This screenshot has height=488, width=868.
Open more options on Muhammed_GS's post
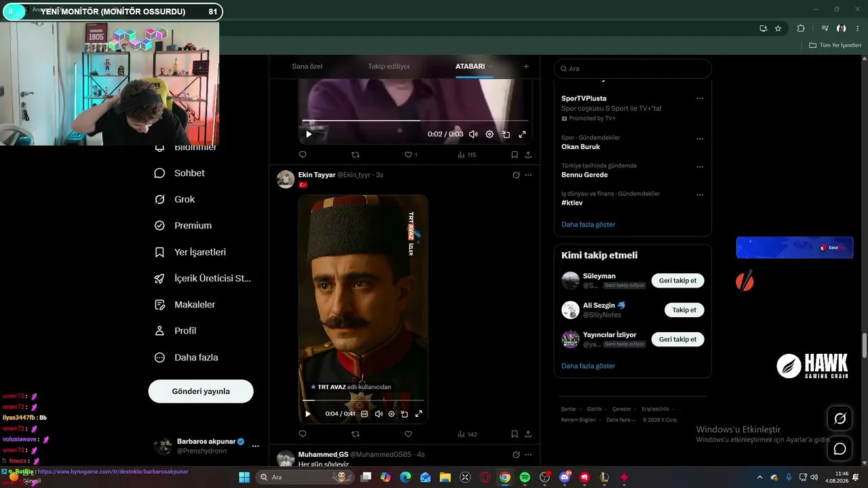(x=528, y=454)
